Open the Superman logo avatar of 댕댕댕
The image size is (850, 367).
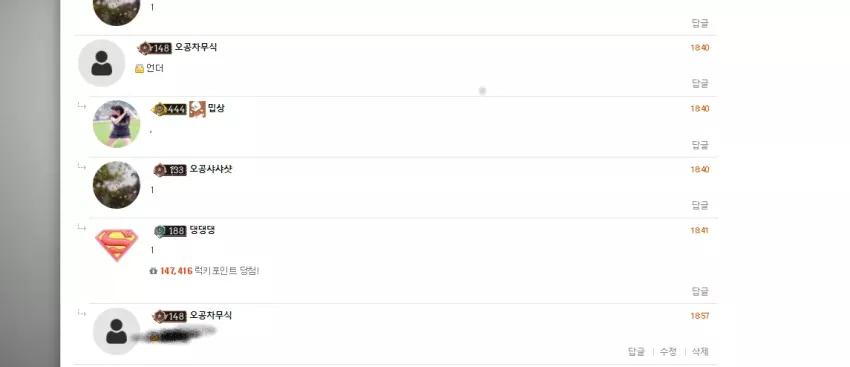point(117,245)
